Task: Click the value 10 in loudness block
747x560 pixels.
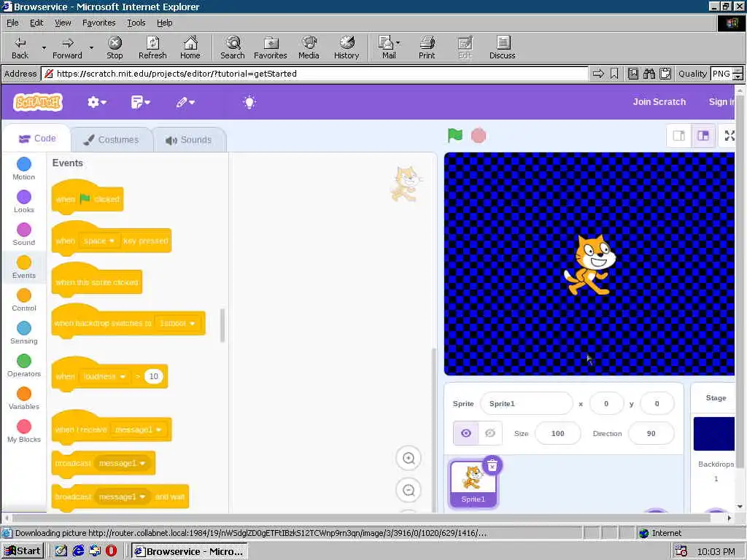Action: 153,376
